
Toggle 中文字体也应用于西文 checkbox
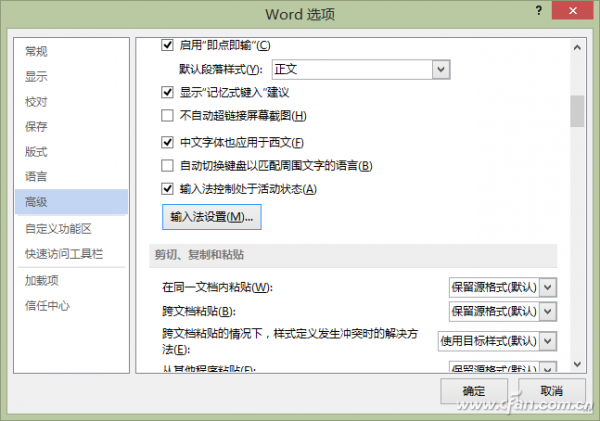pos(167,142)
